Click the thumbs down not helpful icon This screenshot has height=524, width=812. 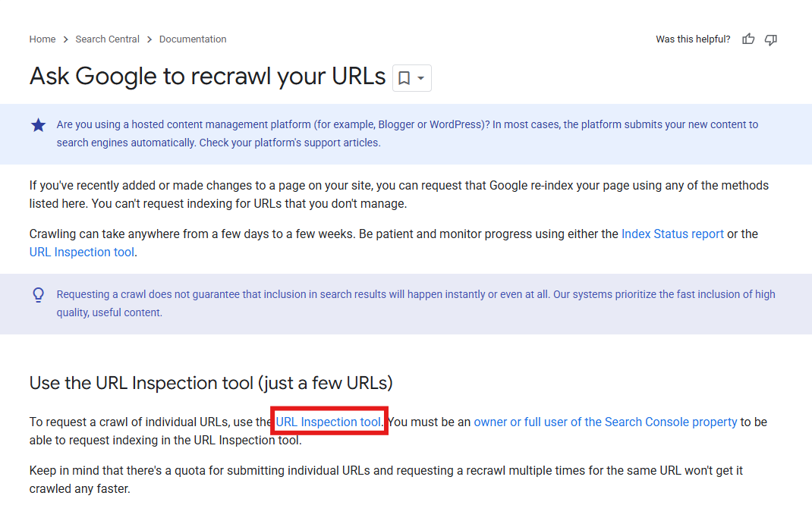point(771,39)
